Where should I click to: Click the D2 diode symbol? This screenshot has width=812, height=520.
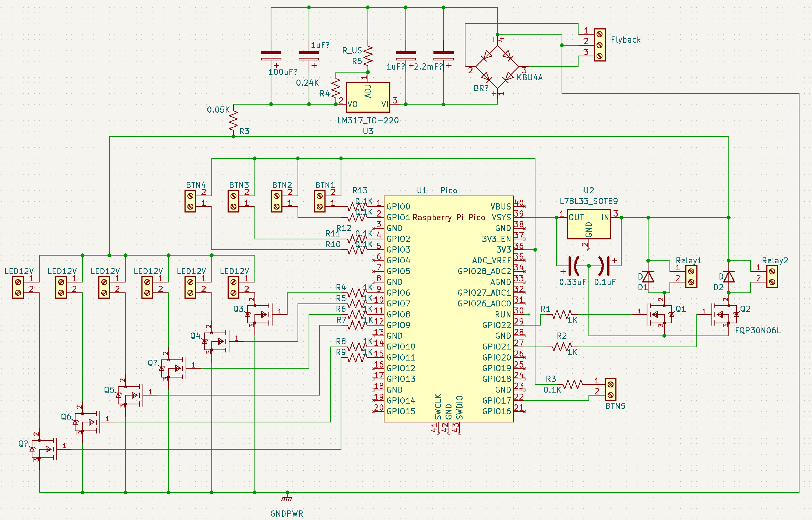tap(729, 277)
